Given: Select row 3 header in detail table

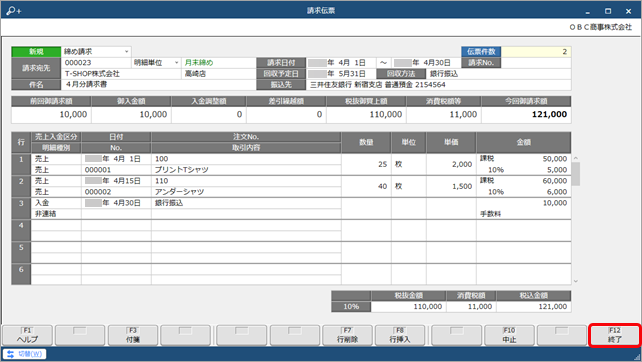Looking at the screenshot, I should (21, 208).
